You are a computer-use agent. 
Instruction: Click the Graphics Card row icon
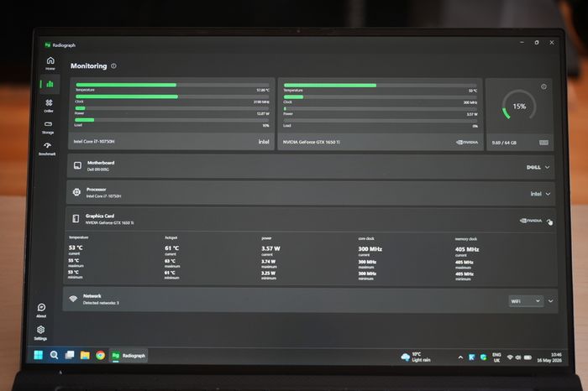tap(76, 219)
